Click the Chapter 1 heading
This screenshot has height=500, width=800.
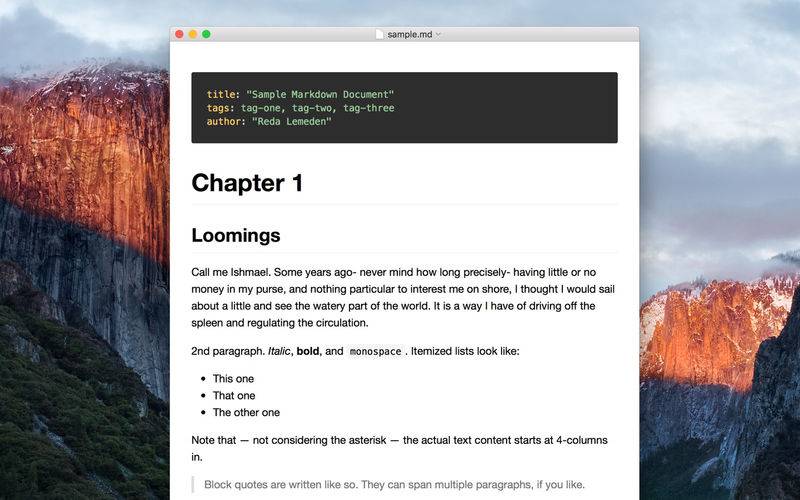(247, 183)
